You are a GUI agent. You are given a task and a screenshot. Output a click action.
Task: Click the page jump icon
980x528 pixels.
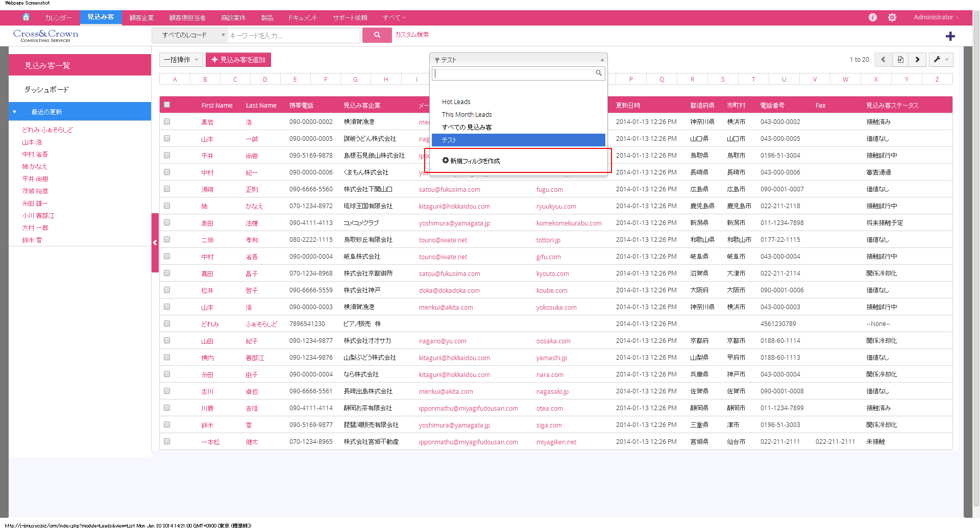[x=900, y=60]
